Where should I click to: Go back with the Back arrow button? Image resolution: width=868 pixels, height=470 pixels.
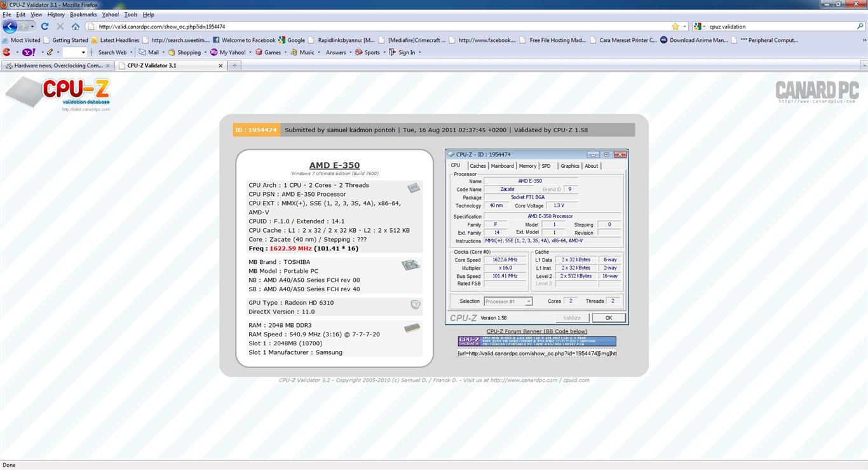tap(10, 27)
